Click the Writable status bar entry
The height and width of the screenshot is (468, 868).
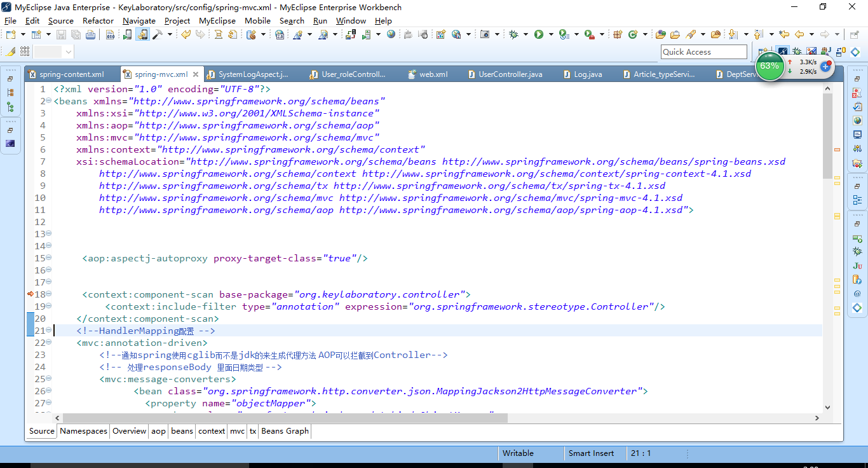tap(518, 453)
